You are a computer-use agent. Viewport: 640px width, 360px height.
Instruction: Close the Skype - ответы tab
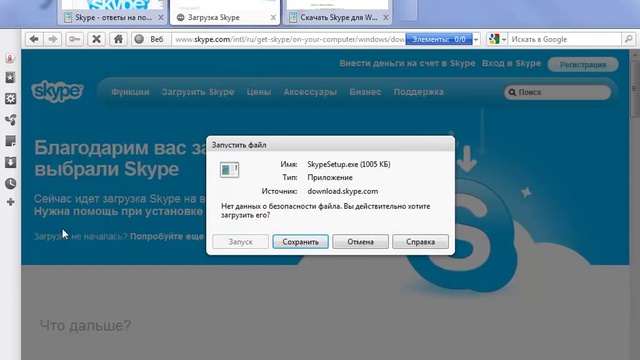[161, 18]
